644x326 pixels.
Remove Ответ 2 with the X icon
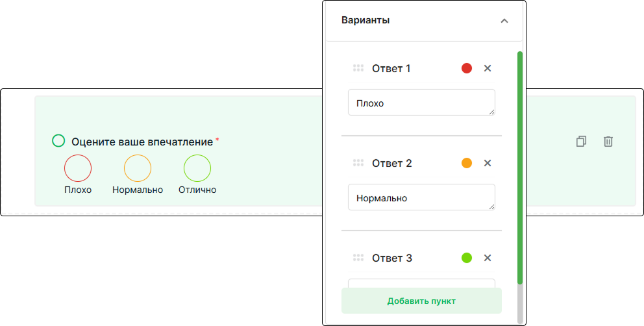tap(488, 163)
